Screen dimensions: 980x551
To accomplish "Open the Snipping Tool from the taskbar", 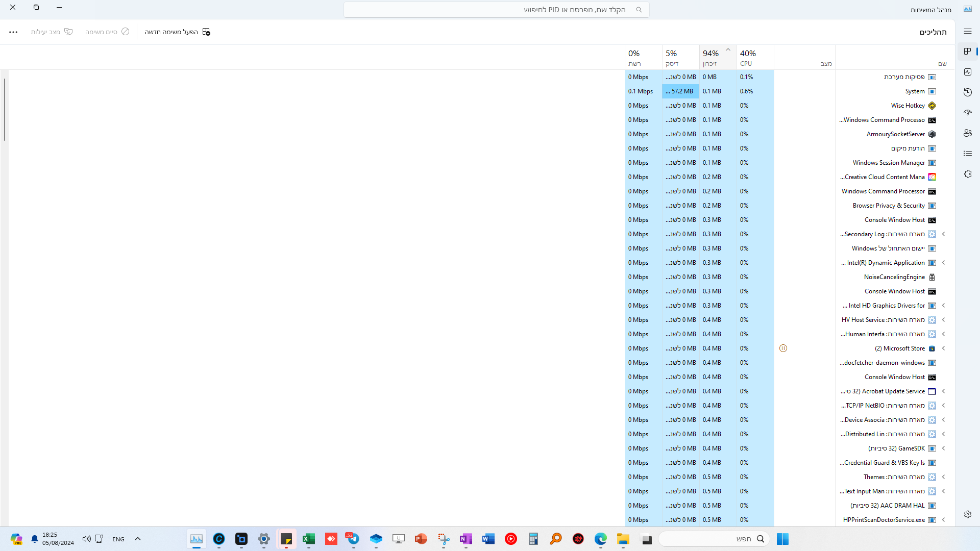I will click(444, 539).
